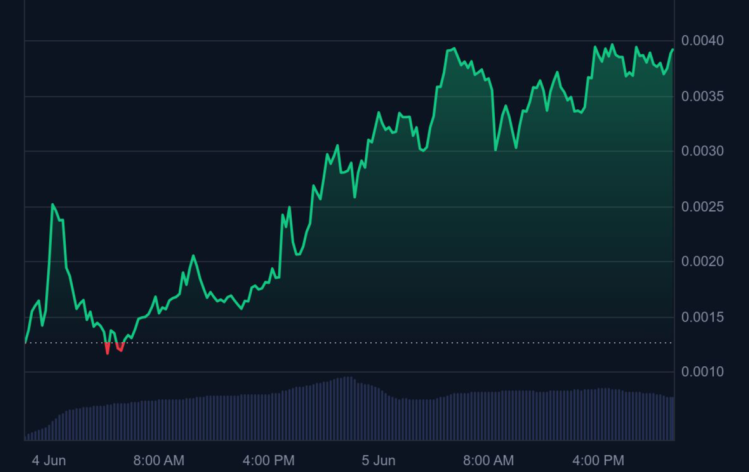Click the 4:00 PM label preceding 5 Jun
The width and height of the screenshot is (749, 472).
(268, 460)
